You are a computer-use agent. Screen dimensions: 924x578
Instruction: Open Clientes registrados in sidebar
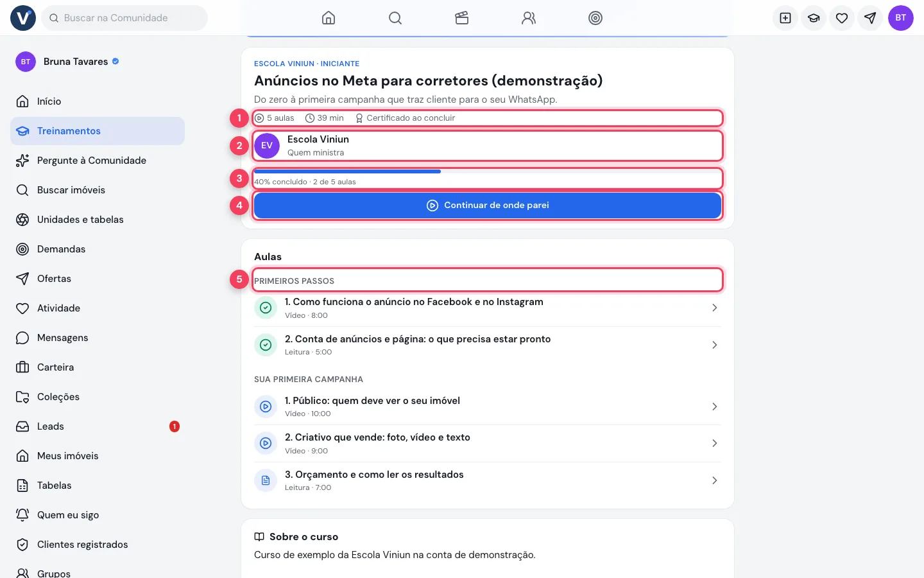tap(98, 545)
